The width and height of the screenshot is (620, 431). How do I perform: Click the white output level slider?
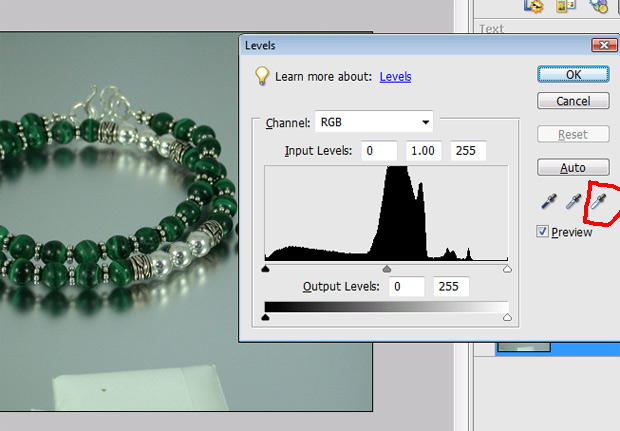tap(507, 317)
